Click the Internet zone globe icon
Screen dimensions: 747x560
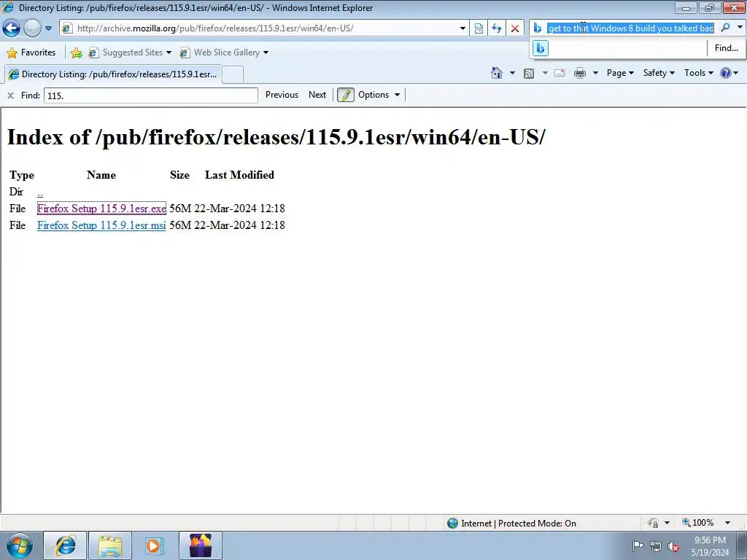452,524
